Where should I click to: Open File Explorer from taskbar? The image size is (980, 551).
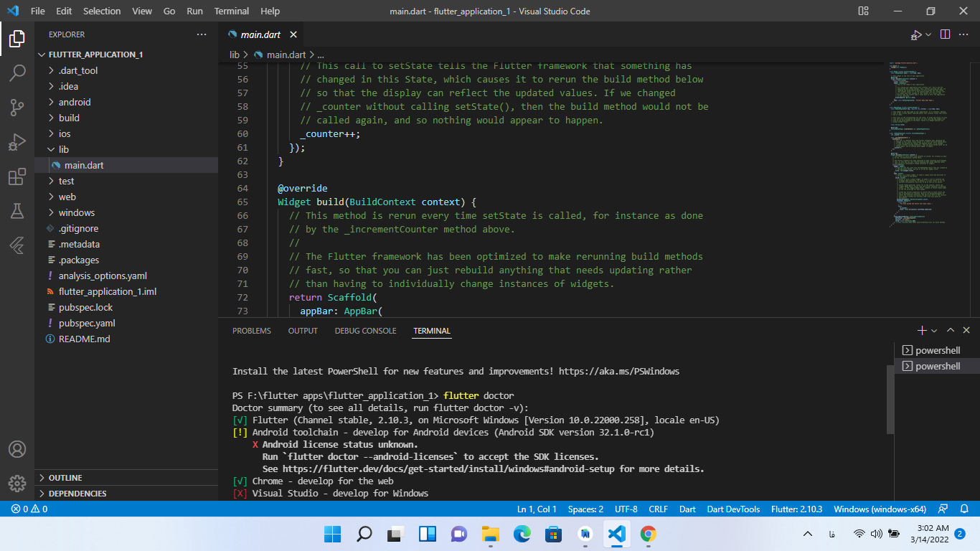point(491,534)
